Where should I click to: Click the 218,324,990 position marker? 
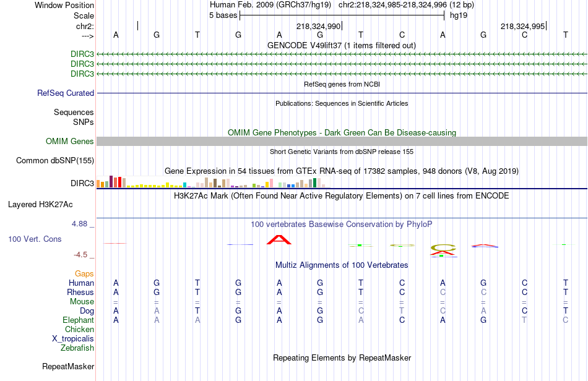[x=319, y=26]
